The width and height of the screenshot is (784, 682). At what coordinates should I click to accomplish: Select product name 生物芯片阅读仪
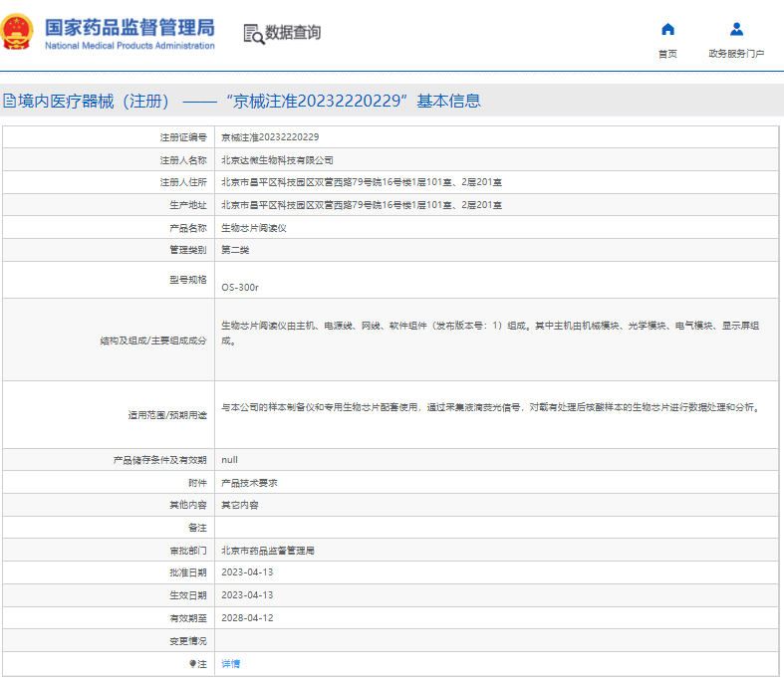click(254, 228)
